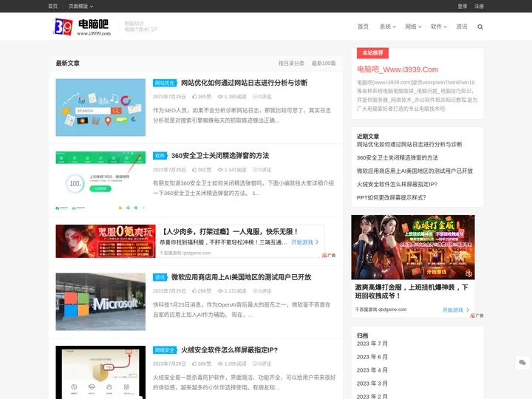Click comment icon on 火绒安全软件 article

(x=255, y=364)
